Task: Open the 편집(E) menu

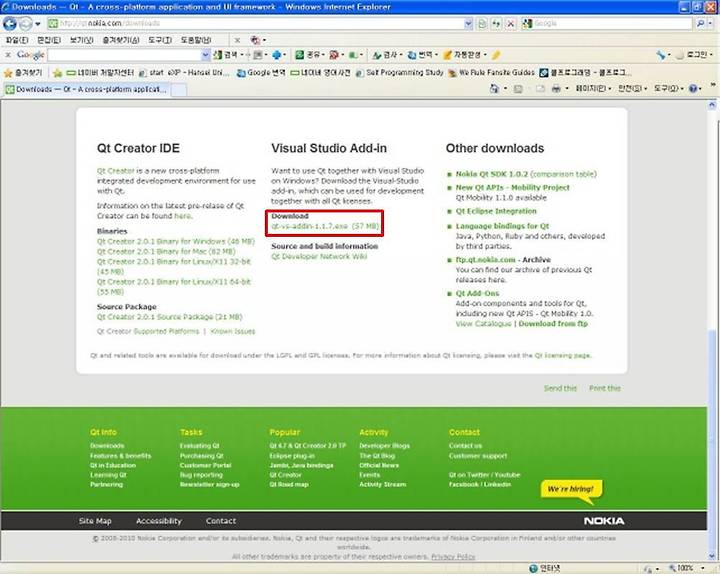Action: 49,40
